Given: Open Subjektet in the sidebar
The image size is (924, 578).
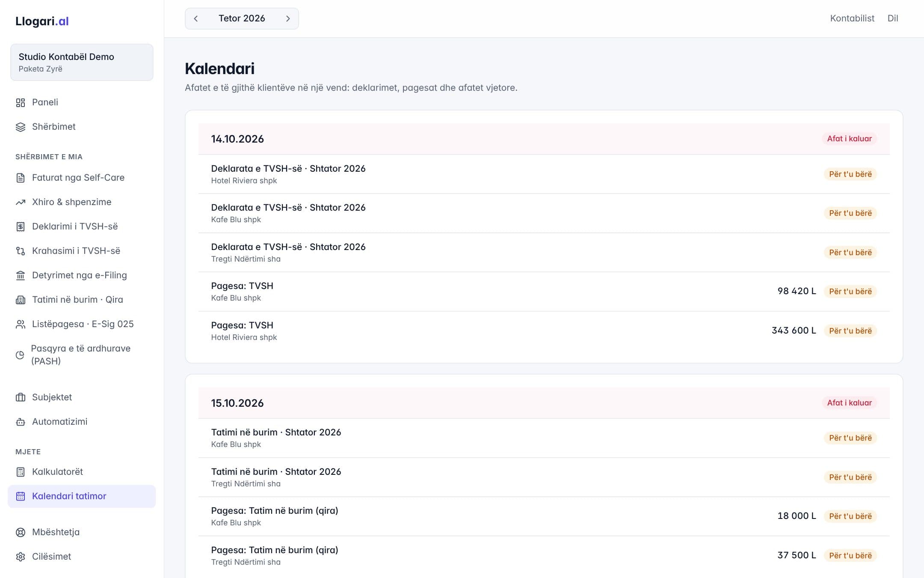Looking at the screenshot, I should point(82,397).
